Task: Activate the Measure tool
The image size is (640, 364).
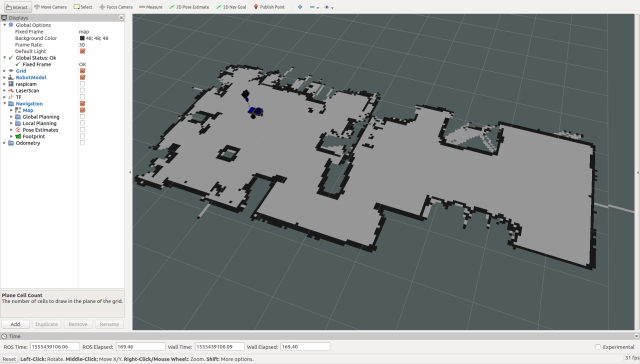Action: [x=151, y=7]
